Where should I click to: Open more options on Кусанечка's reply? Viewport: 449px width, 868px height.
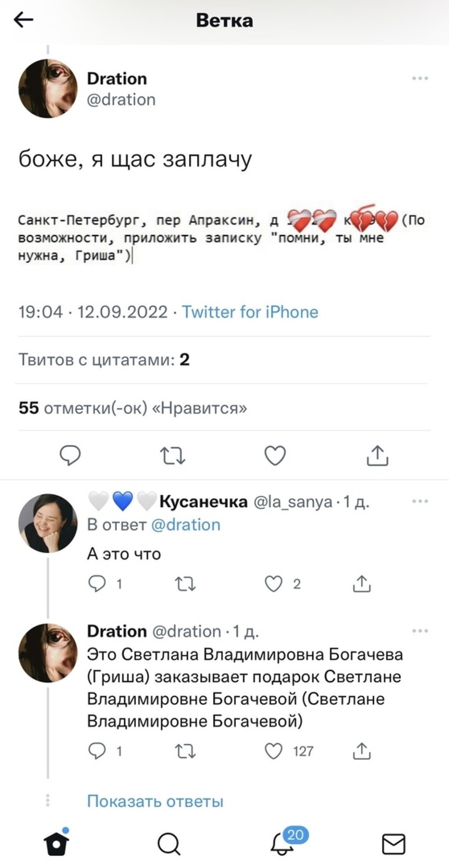tap(420, 501)
